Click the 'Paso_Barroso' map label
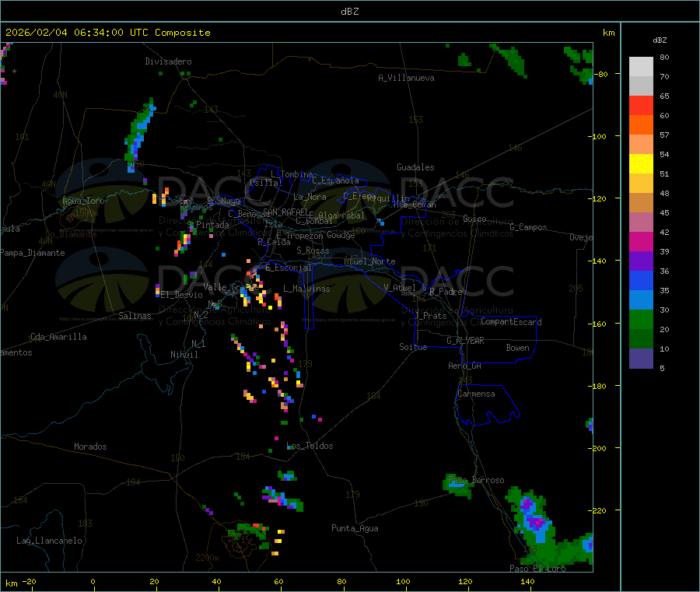 476,480
